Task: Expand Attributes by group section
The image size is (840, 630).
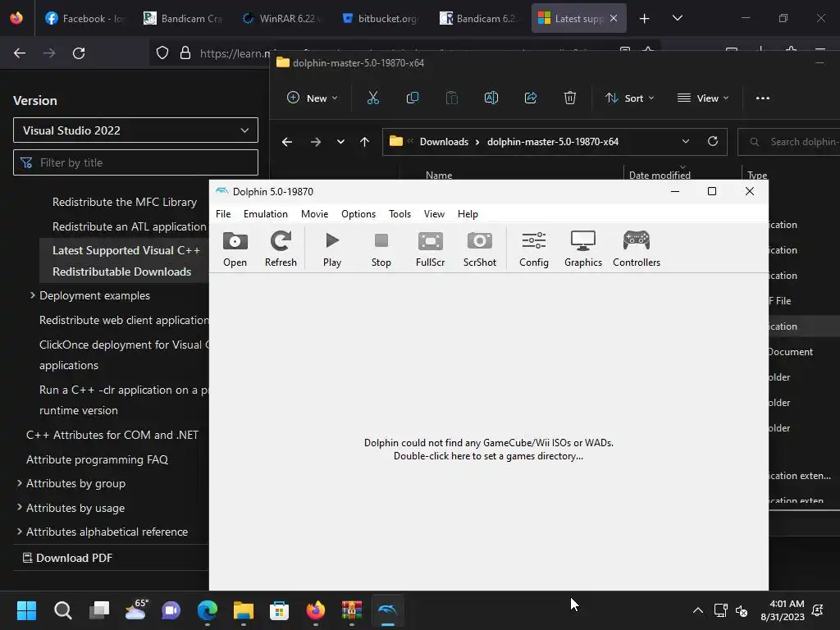Action: (x=20, y=483)
